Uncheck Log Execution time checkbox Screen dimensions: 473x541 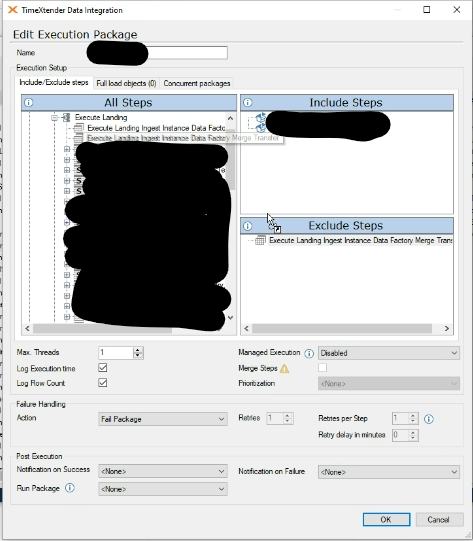[102, 368]
